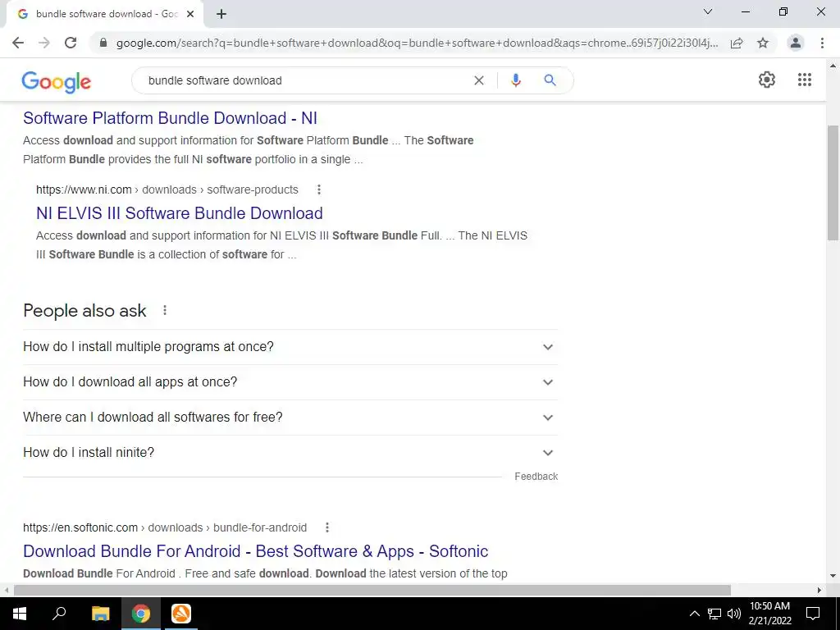Click the horizontal scrollbar left arrow
The width and height of the screenshot is (840, 630).
(7, 590)
